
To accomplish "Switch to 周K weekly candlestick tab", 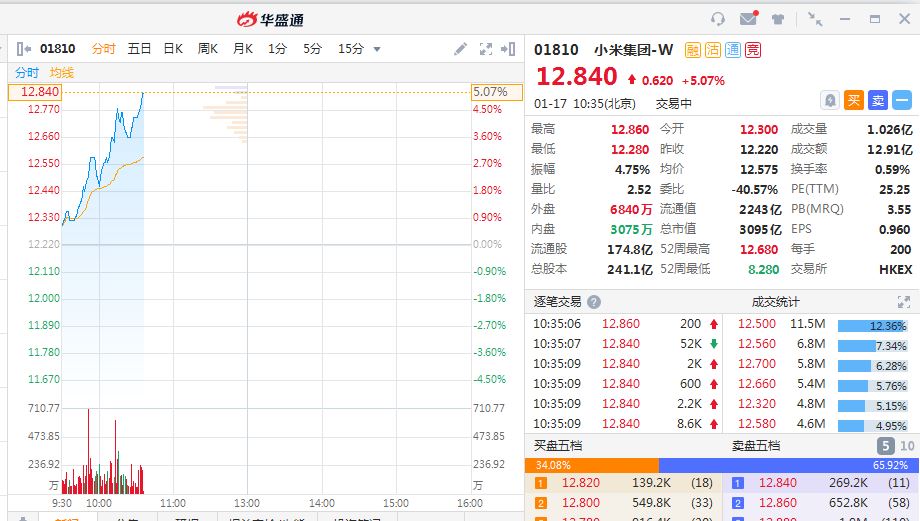I will (208, 49).
